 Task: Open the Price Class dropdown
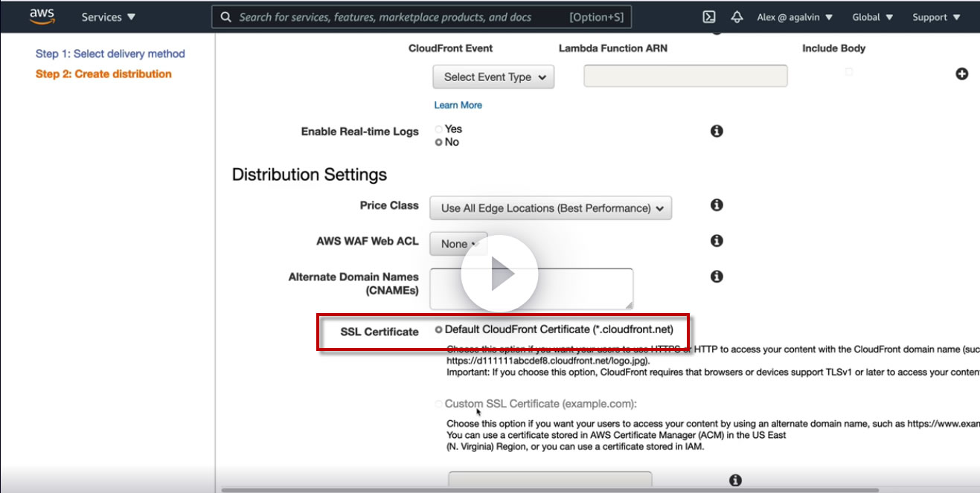point(551,208)
